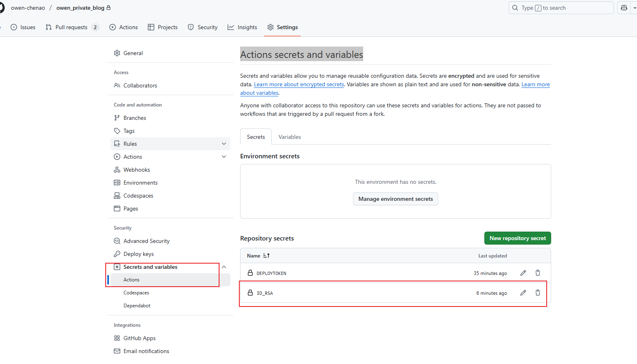Click the Email notifications envelope icon
637x364 pixels.
pos(117,351)
